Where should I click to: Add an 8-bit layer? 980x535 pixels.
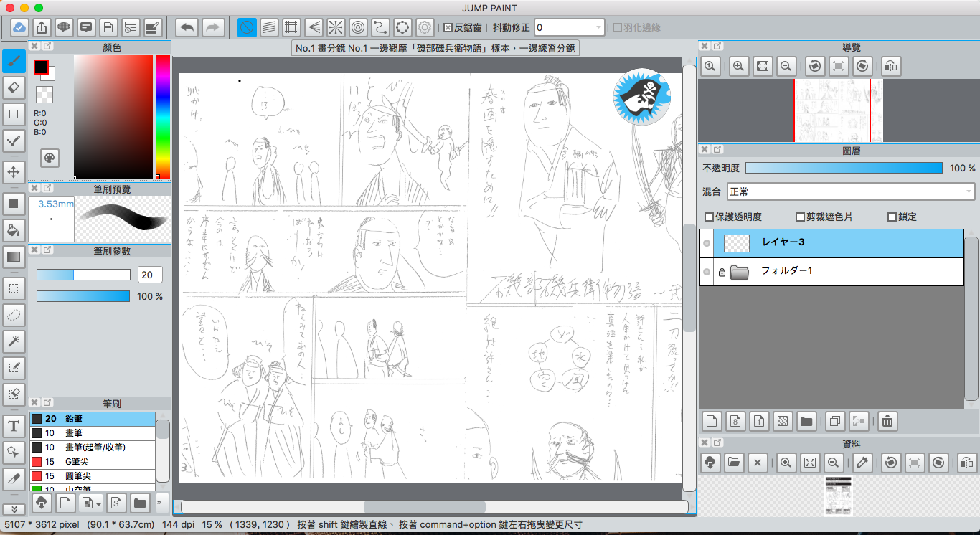coord(735,421)
